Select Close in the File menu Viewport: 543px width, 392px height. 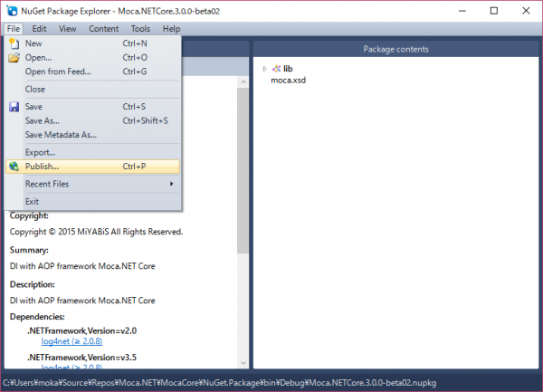pyautogui.click(x=92, y=89)
